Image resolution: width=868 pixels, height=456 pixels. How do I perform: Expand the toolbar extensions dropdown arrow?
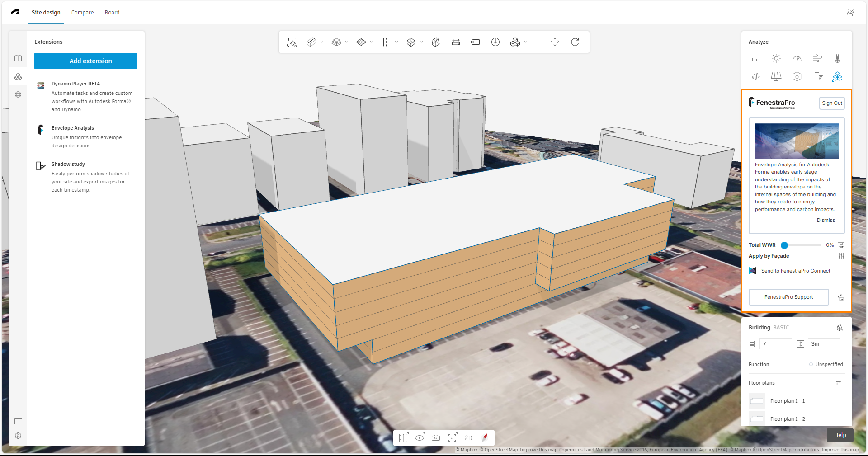pyautogui.click(x=526, y=42)
